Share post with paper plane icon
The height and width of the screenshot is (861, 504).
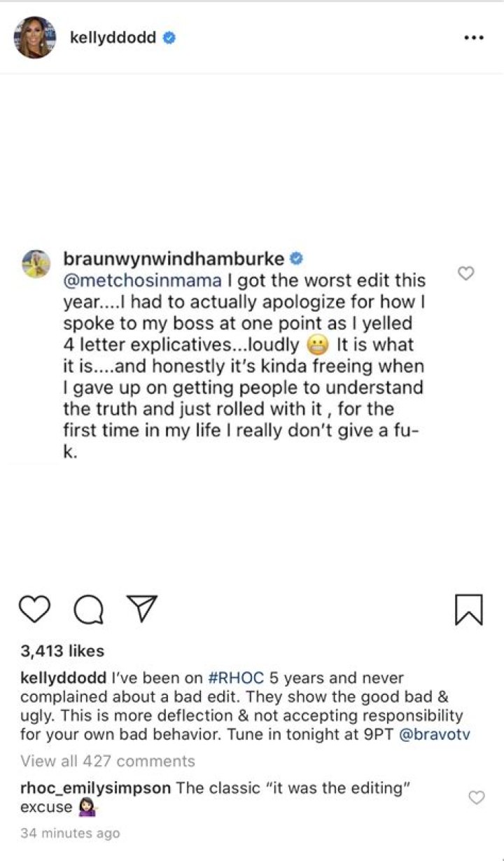pyautogui.click(x=141, y=609)
